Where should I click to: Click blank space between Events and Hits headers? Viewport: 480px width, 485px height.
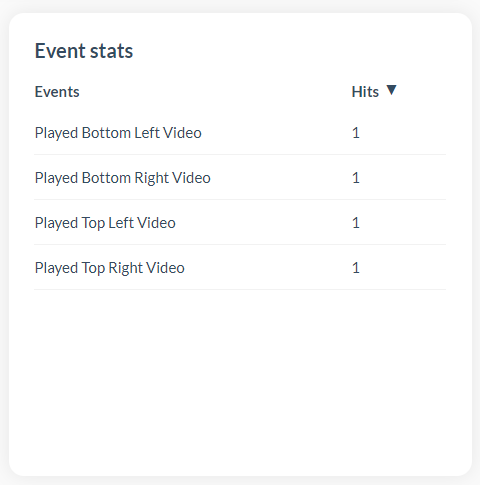(216, 92)
